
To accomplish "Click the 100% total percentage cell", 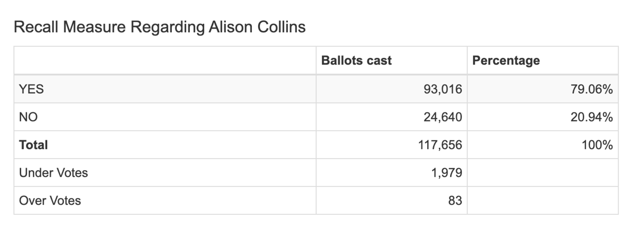I will click(597, 145).
